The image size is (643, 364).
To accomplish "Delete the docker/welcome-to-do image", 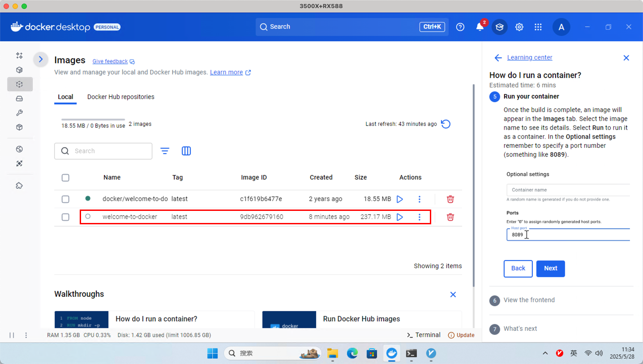I will [450, 199].
